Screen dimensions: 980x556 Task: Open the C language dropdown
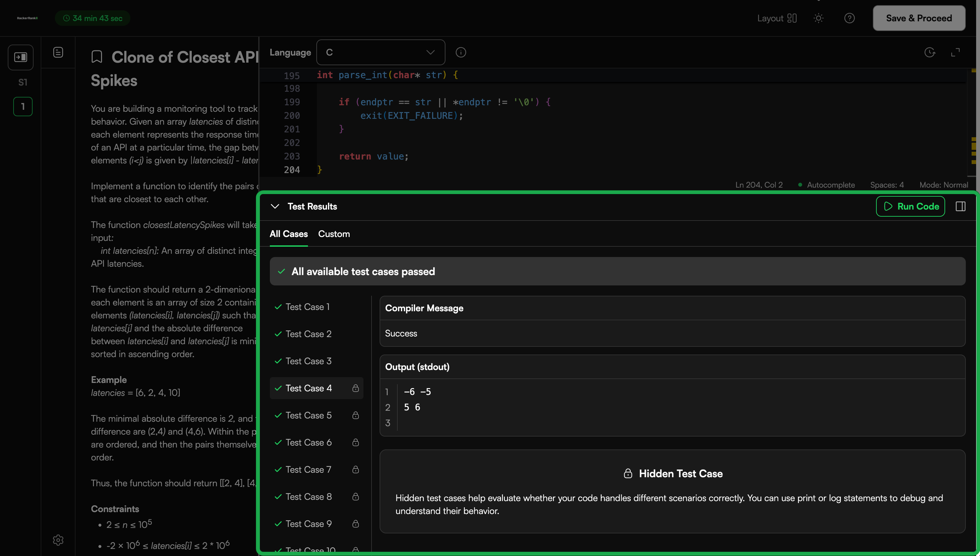point(381,52)
